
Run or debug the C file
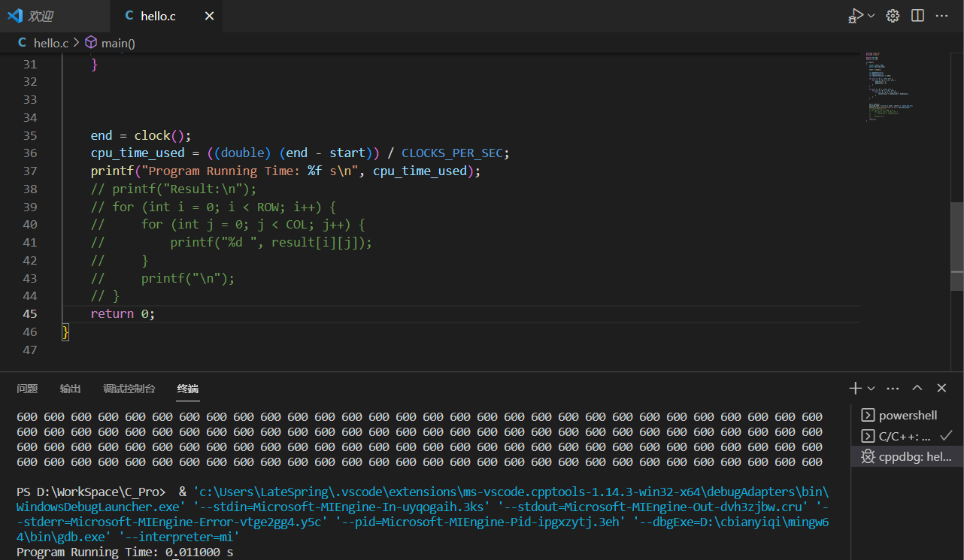856,16
